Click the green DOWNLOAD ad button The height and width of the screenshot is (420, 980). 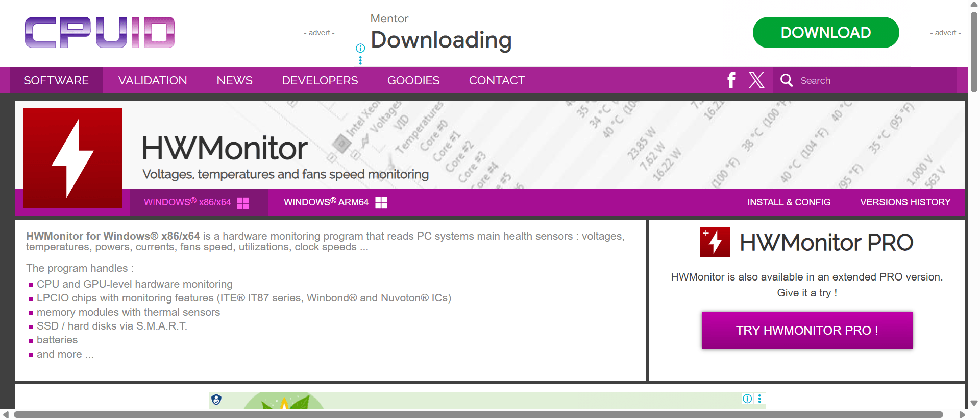point(826,32)
